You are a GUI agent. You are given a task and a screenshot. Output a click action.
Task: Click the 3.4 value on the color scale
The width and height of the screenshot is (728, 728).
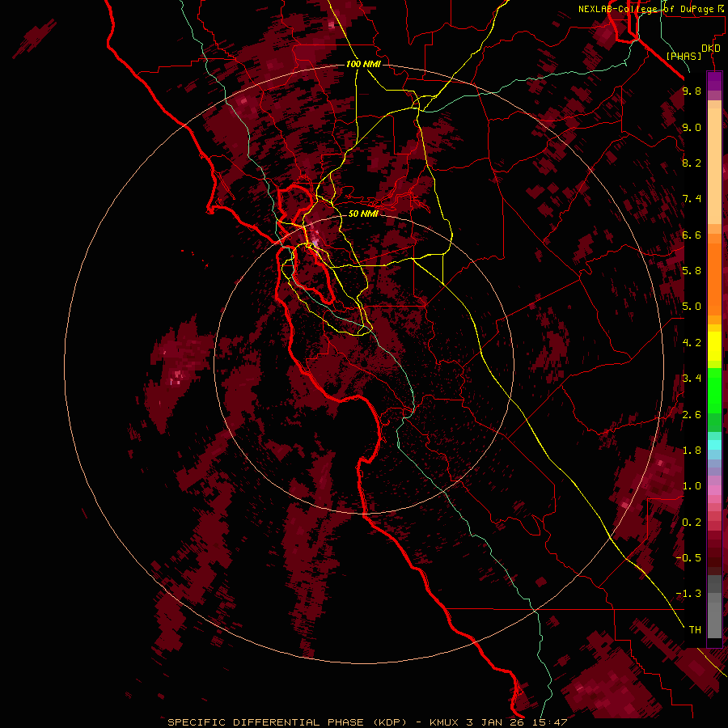[692, 379]
